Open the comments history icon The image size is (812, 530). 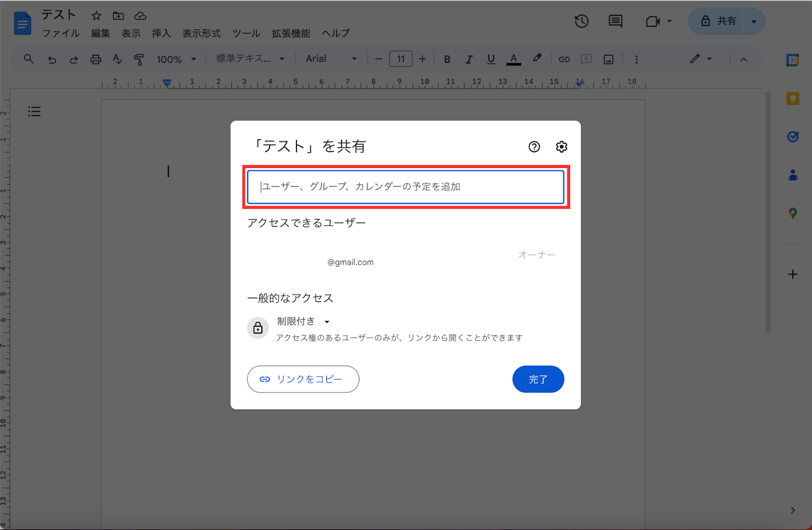pyautogui.click(x=616, y=21)
